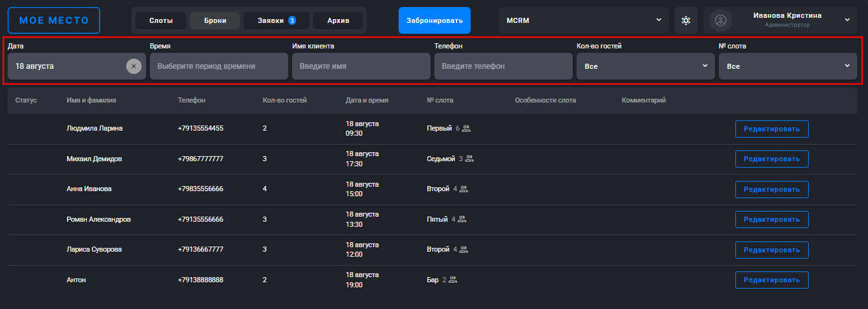Click the 18 августа 09:30 cell

pos(362,129)
